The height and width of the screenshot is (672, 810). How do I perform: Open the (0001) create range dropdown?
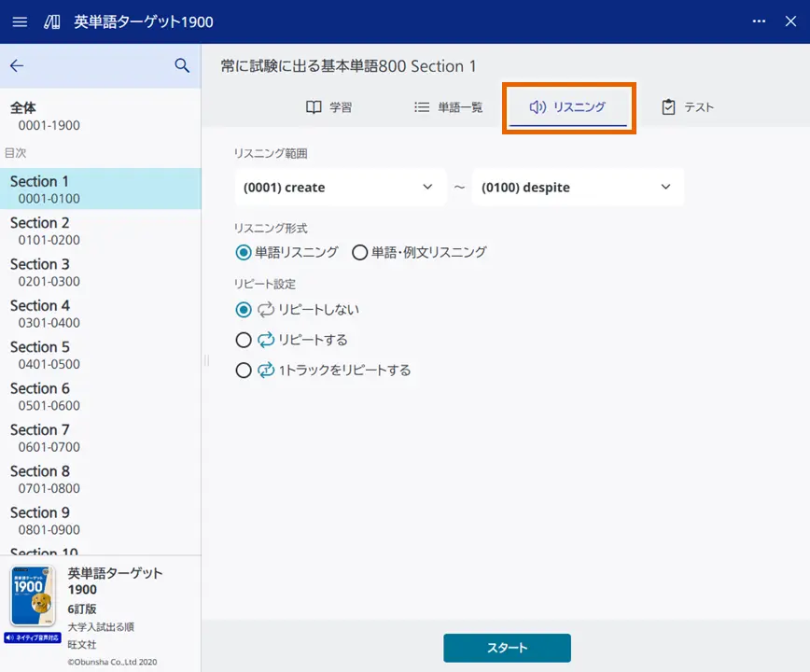(x=340, y=187)
